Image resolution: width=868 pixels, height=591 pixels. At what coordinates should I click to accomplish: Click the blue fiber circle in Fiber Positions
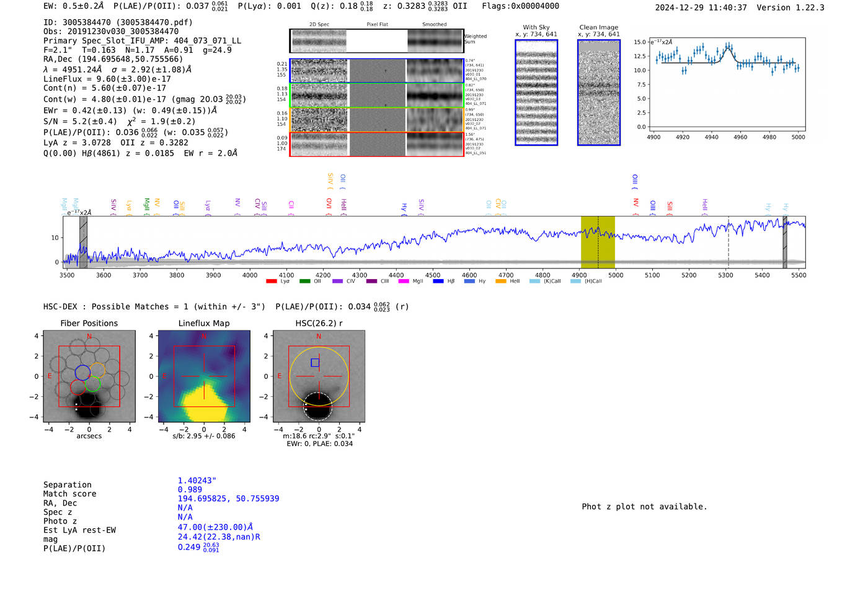82,372
